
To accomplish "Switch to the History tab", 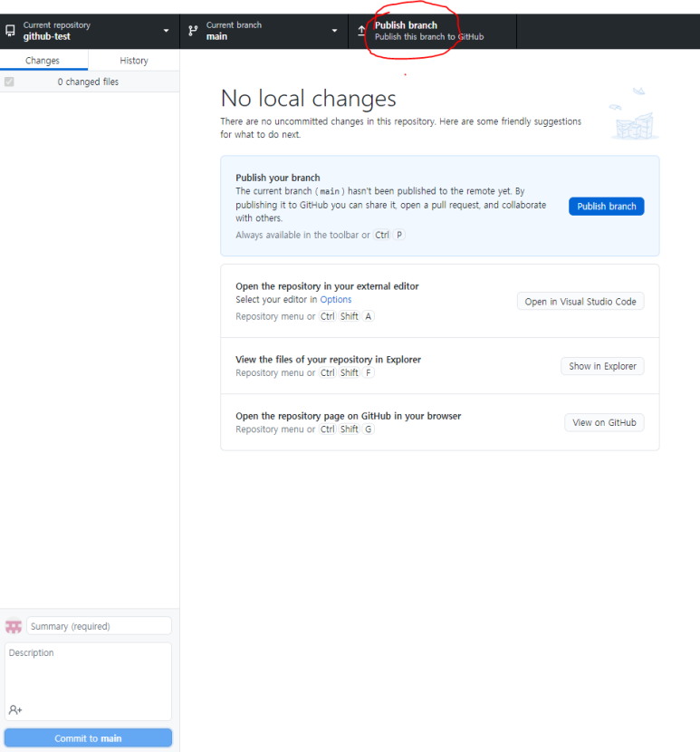I will tap(134, 61).
